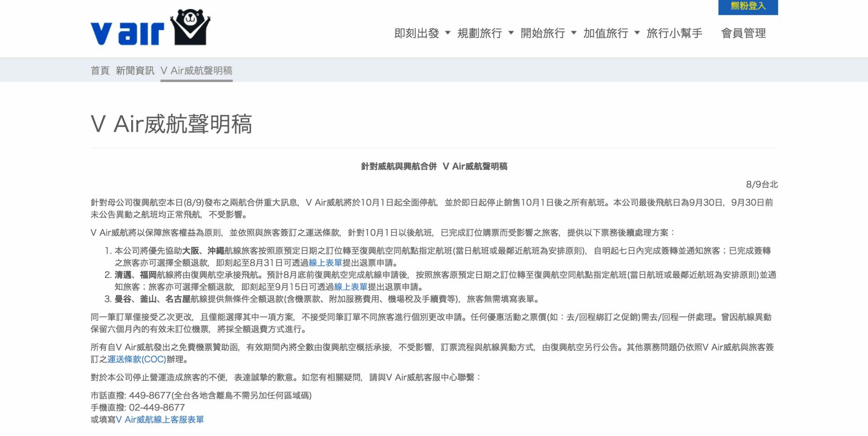
Task: Click the 曼谷、釜山、名古屋 list item
Action: coord(327,299)
